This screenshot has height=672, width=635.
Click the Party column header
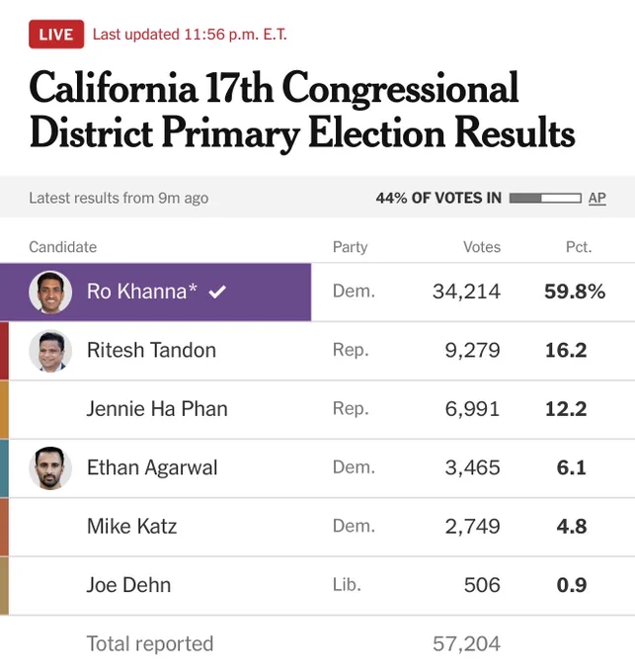point(350,247)
